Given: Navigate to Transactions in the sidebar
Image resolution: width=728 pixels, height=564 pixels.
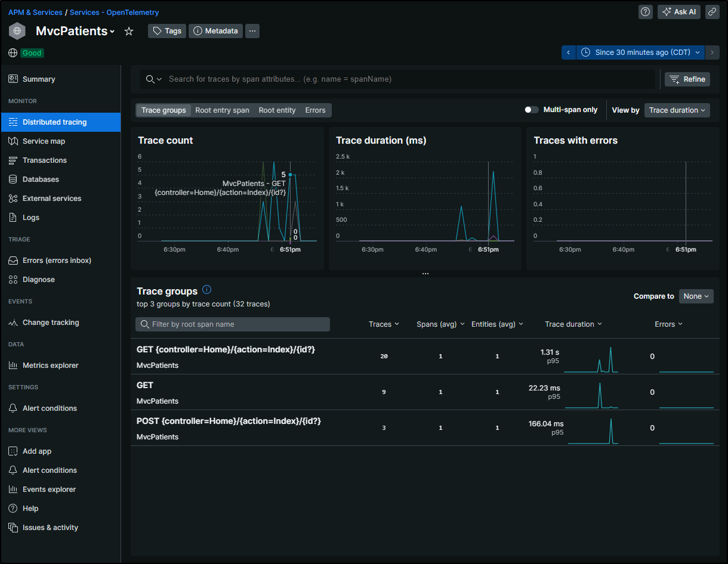Looking at the screenshot, I should coord(60,160).
